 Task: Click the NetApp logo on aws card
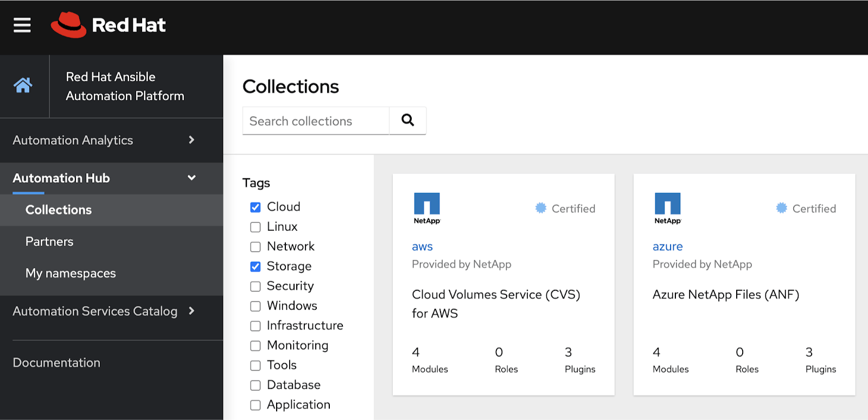click(x=427, y=208)
